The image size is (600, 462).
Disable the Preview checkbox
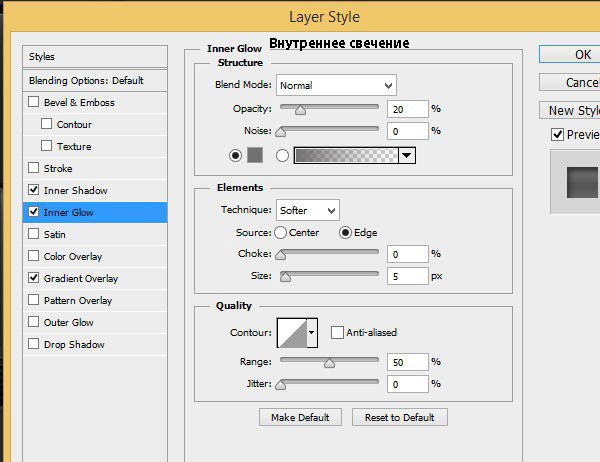click(557, 134)
